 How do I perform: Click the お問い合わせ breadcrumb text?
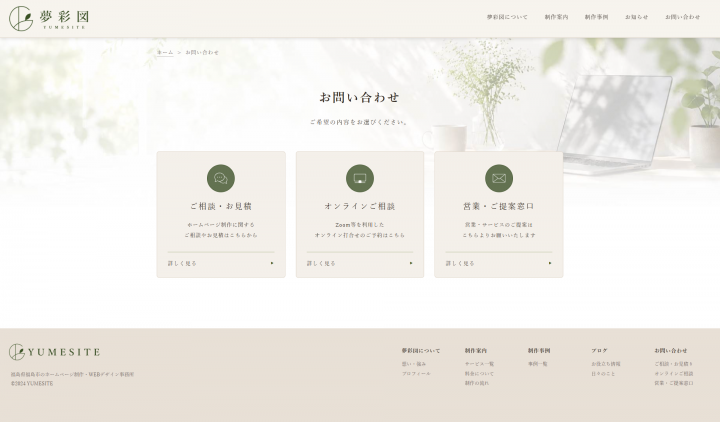tap(202, 52)
